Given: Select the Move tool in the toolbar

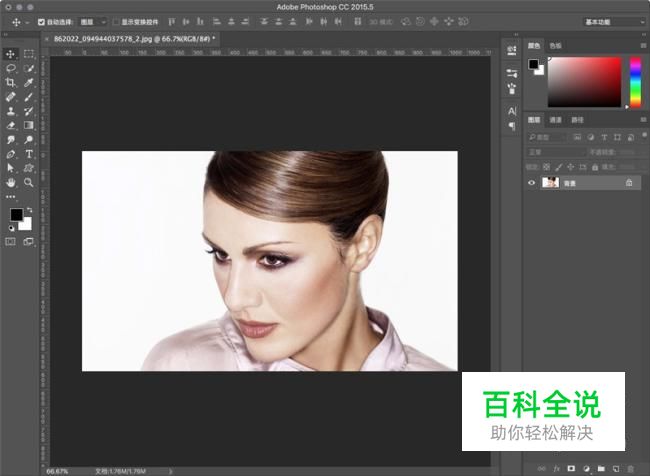Looking at the screenshot, I should tap(10, 54).
